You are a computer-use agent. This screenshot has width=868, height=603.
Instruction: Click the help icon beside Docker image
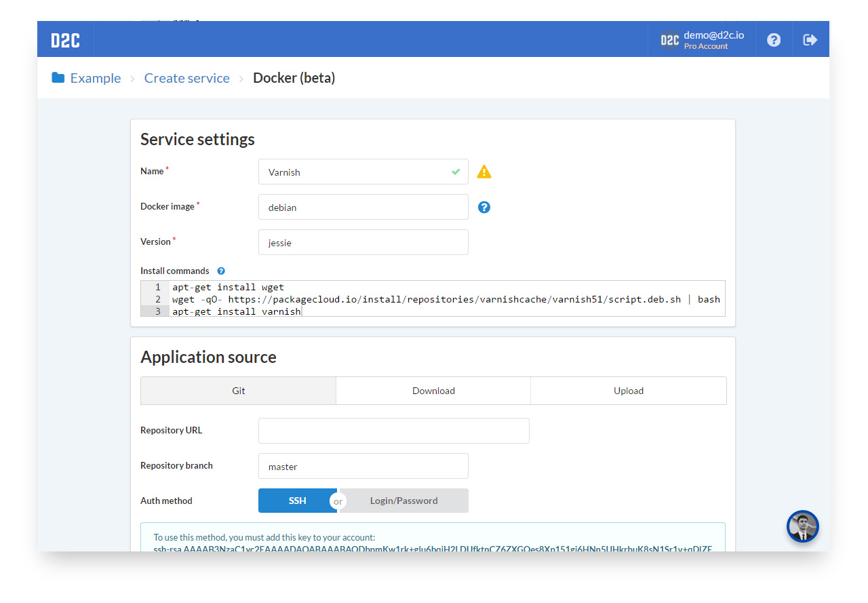[x=484, y=207]
